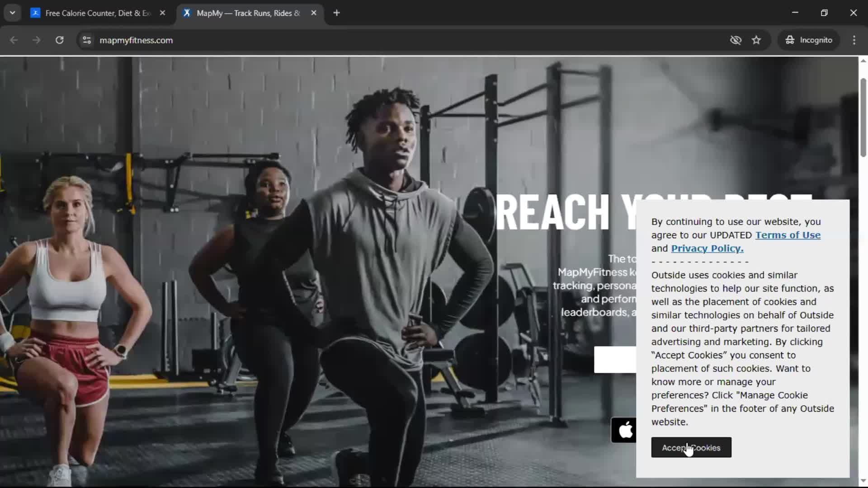
Task: Click the scrollbar up arrow
Action: point(863,61)
